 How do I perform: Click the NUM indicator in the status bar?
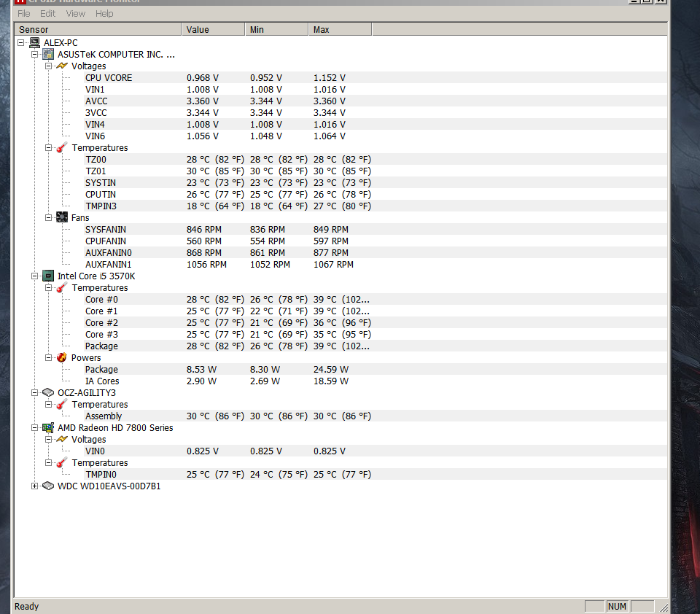coord(617,607)
